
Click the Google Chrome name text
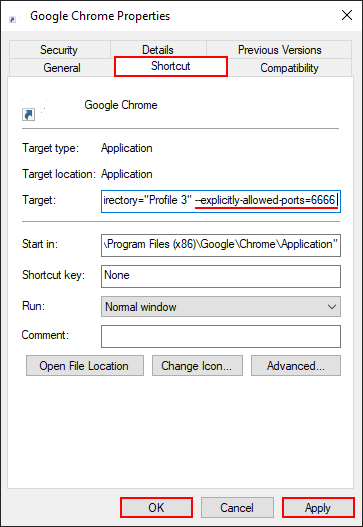click(x=121, y=105)
